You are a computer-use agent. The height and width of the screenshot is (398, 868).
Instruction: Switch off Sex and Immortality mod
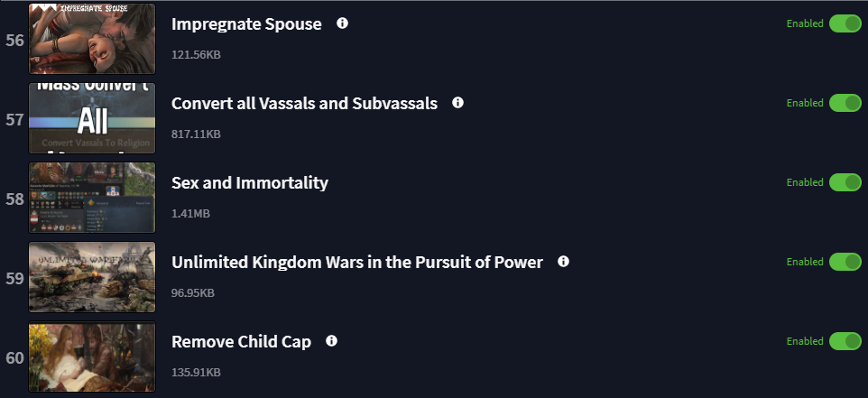tap(845, 182)
